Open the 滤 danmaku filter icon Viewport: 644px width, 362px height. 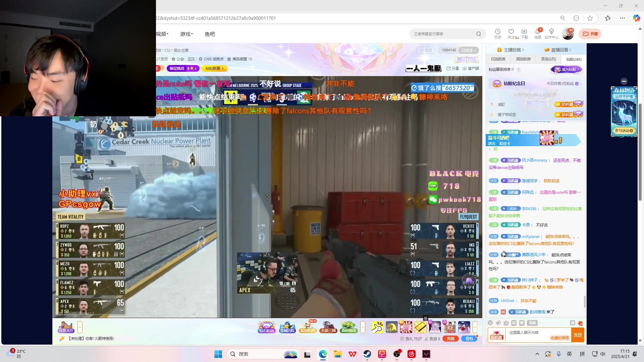pyautogui.click(x=573, y=323)
